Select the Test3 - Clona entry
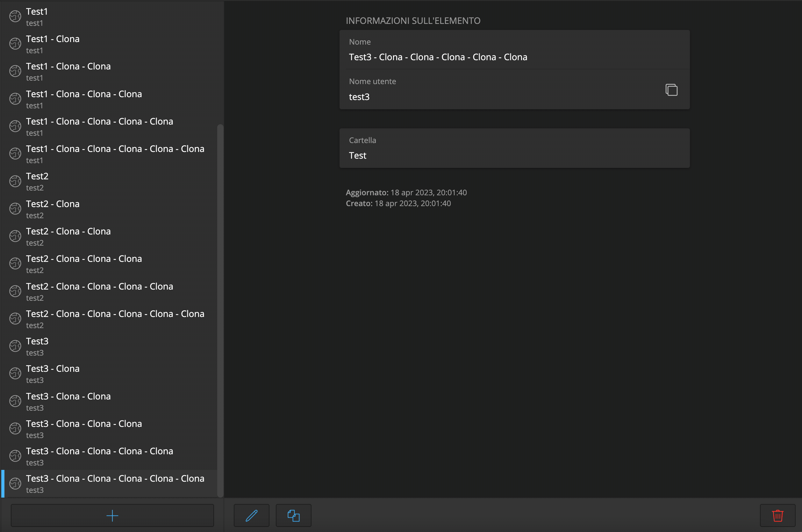The height and width of the screenshot is (532, 802). tap(102, 373)
